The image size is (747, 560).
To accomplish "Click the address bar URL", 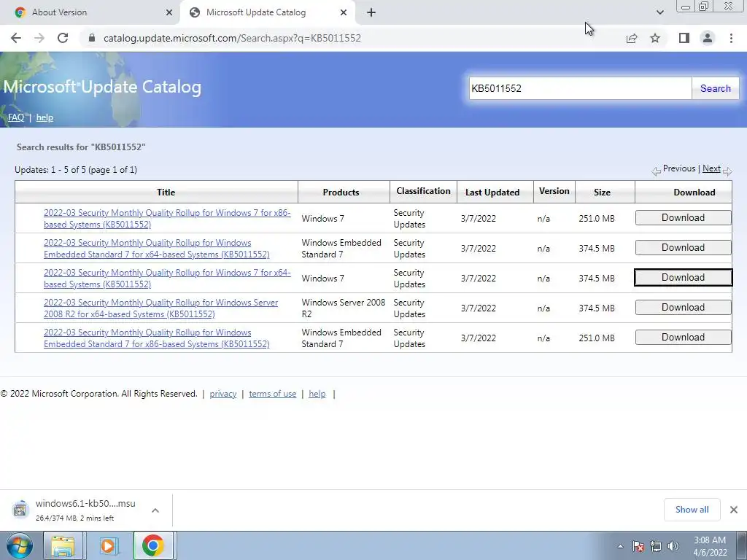I will coord(232,38).
